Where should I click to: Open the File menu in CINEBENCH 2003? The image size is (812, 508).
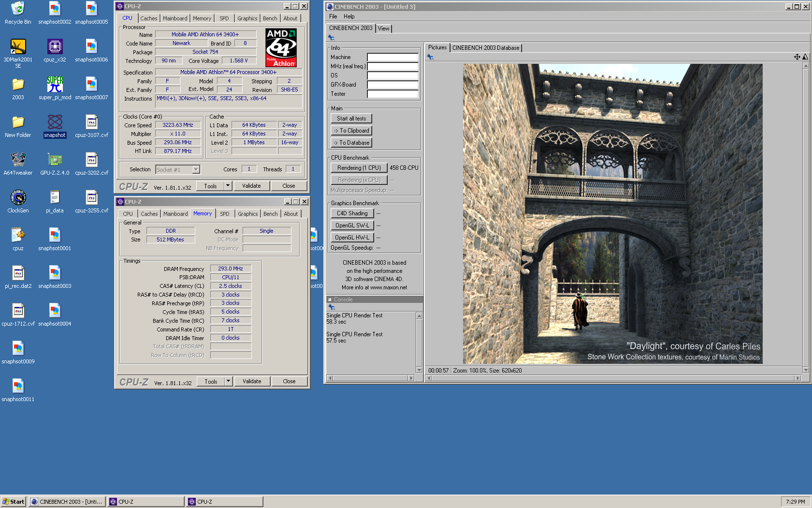point(333,16)
